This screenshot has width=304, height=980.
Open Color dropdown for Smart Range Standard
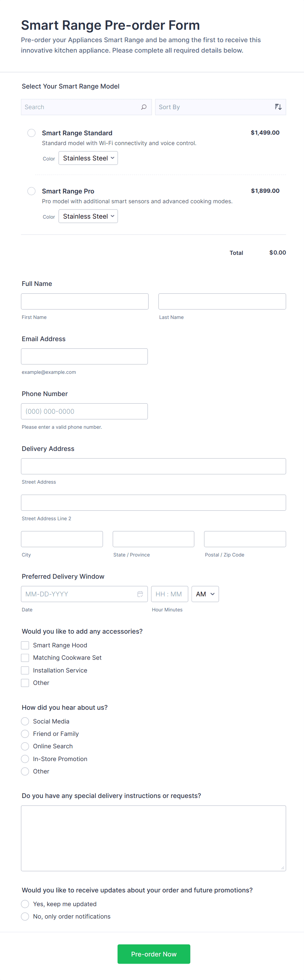[88, 158]
